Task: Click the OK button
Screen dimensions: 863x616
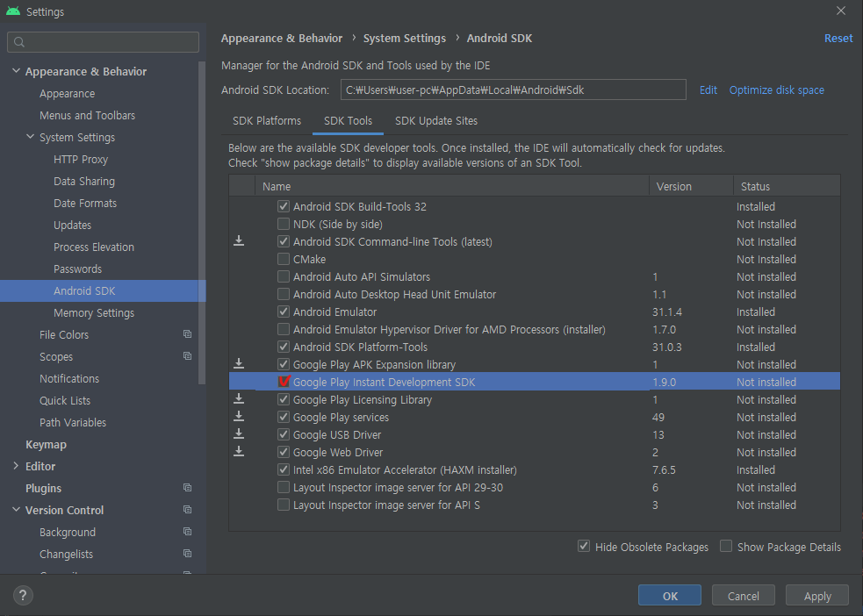Action: (670, 595)
